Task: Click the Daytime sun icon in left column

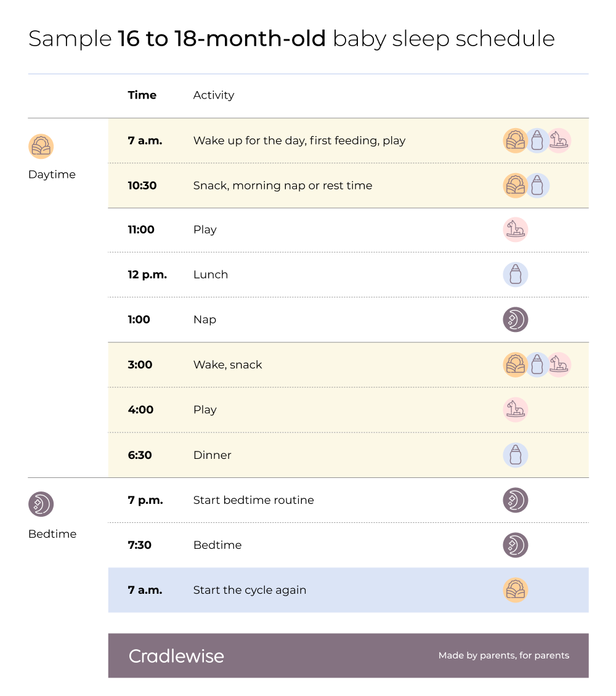Action: click(x=41, y=147)
